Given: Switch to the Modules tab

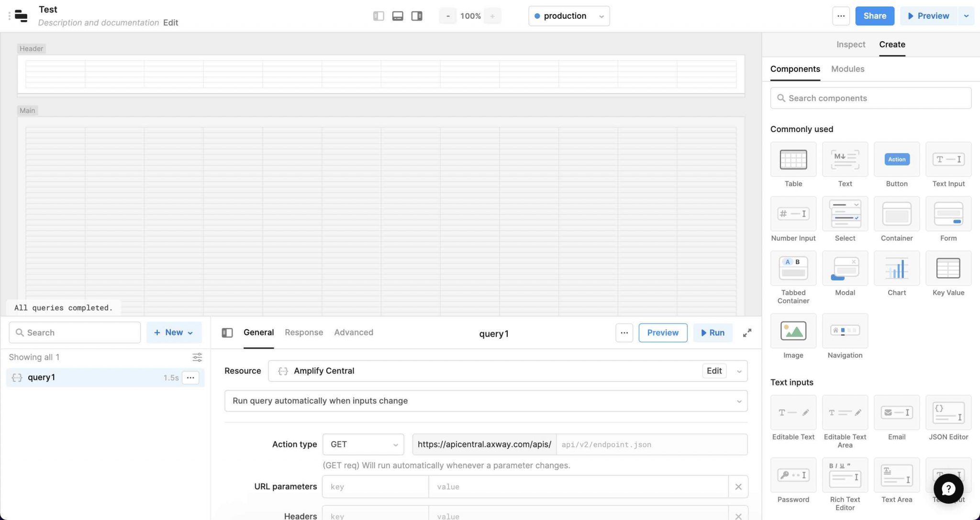Looking at the screenshot, I should (847, 69).
